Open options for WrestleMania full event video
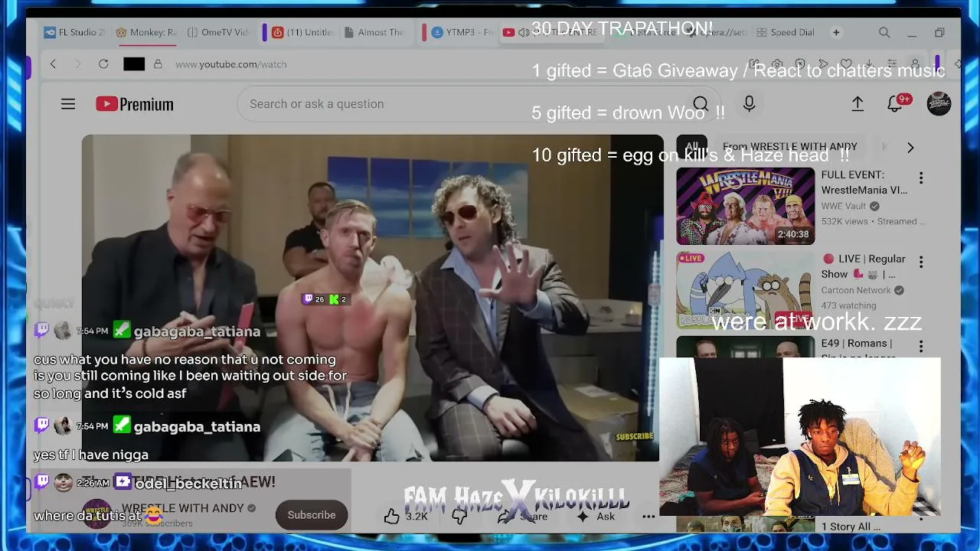The width and height of the screenshot is (980, 551). tap(921, 178)
